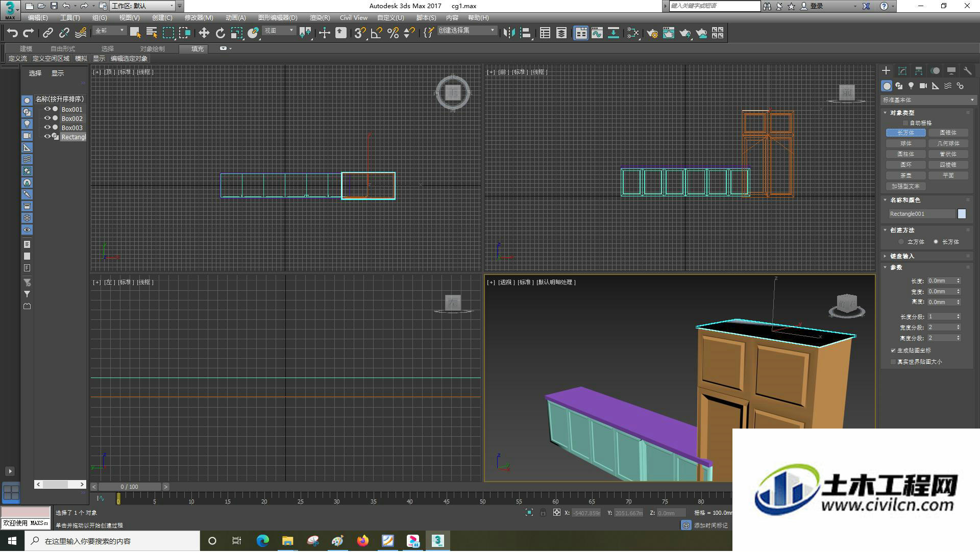This screenshot has height=552, width=980.
Task: Open the 创建选择集 dropdown
Action: (467, 31)
